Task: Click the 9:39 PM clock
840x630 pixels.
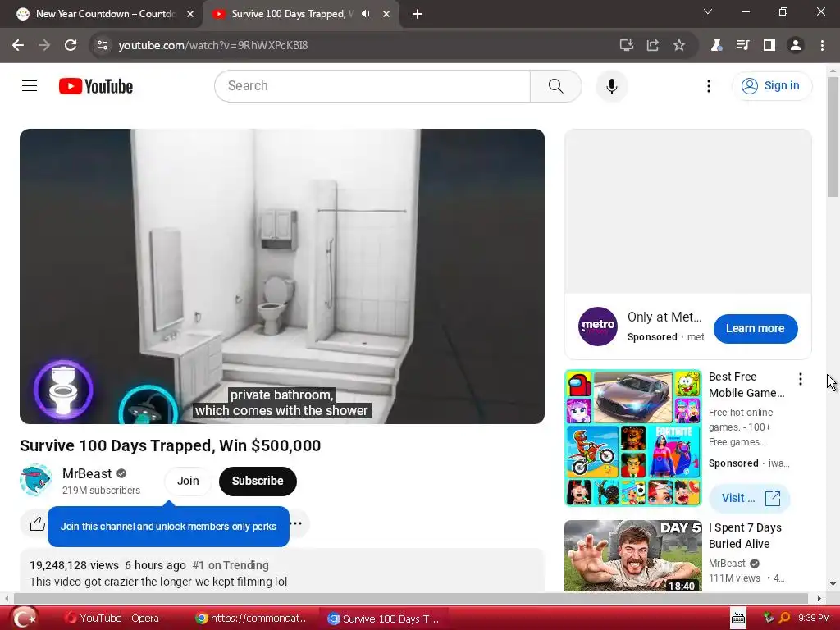Action: click(x=814, y=618)
